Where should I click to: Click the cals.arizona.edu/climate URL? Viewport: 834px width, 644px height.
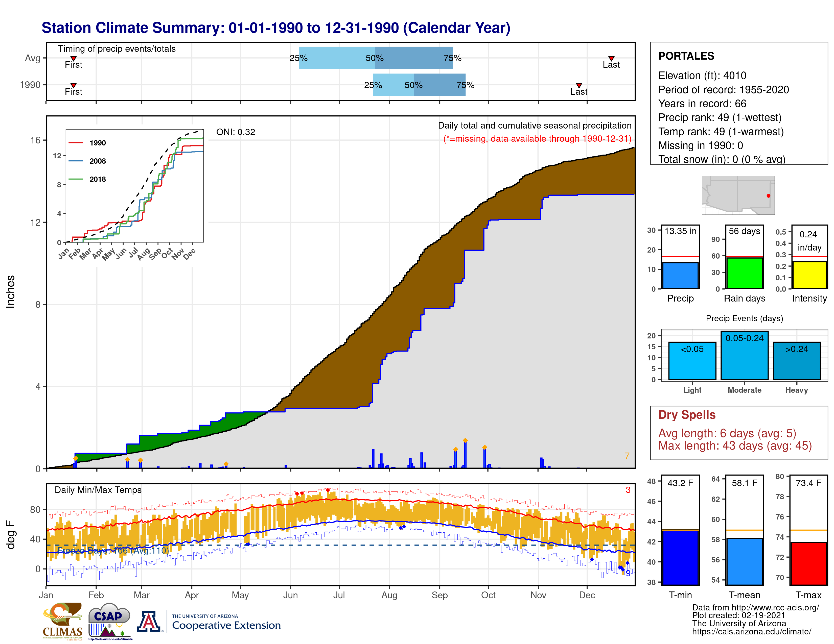coord(752,631)
